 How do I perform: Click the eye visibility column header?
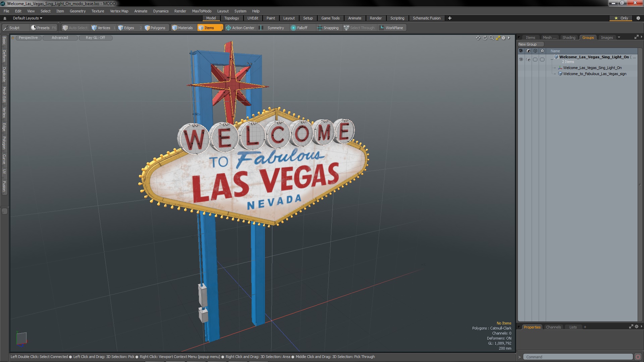click(521, 51)
